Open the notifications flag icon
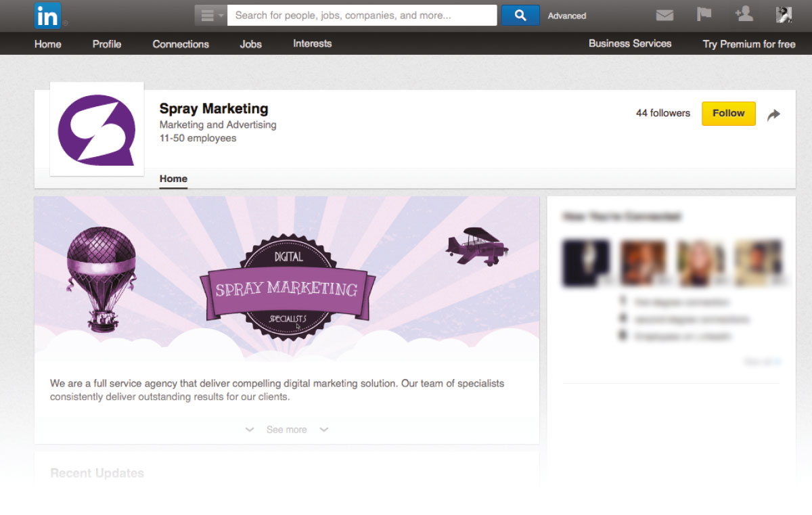This screenshot has height=515, width=812. tap(704, 15)
